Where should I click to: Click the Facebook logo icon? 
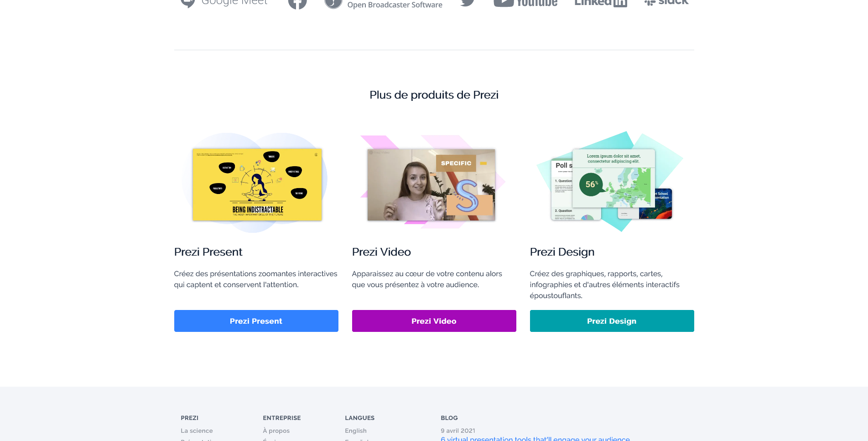297,4
